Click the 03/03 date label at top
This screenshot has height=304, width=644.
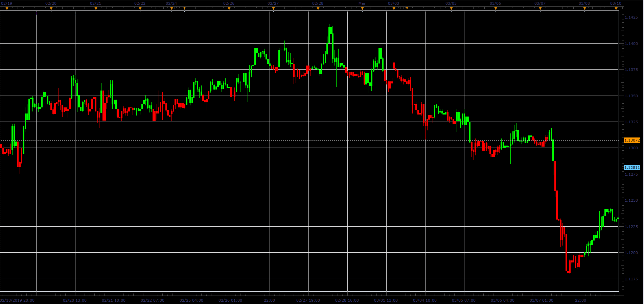(393, 3)
